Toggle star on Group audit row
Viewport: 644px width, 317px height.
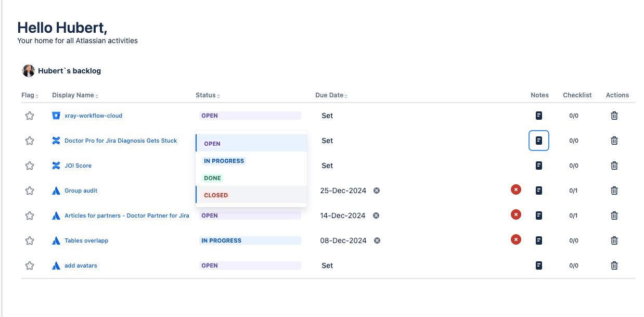point(30,191)
